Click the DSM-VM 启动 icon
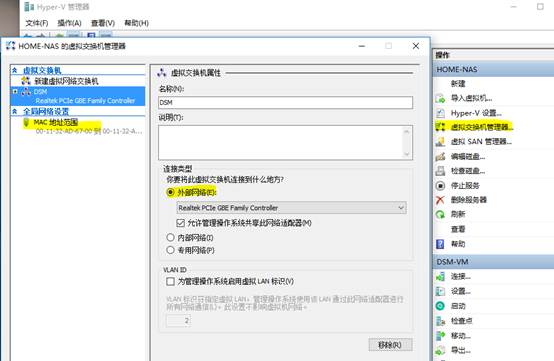Image resolution: width=554 pixels, height=361 pixels. coord(440,306)
